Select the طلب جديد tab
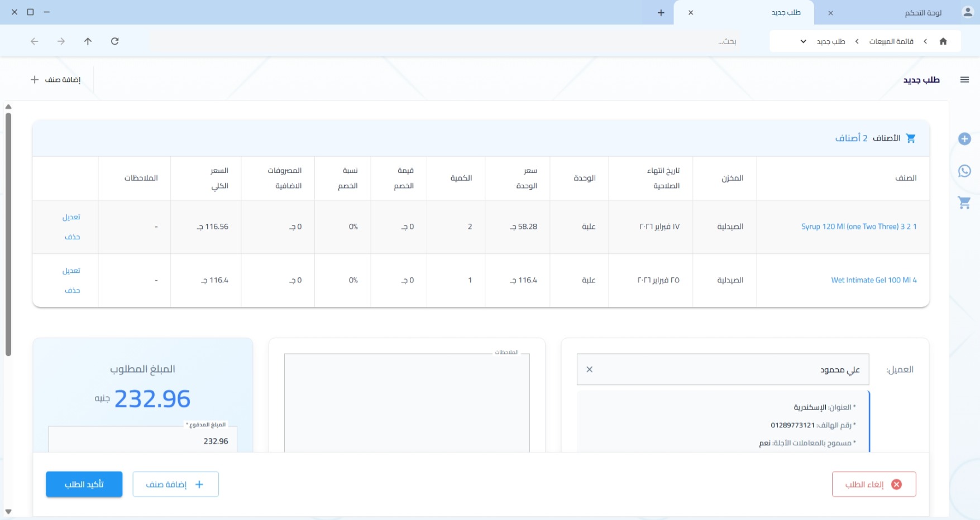The width and height of the screenshot is (980, 520). click(786, 12)
